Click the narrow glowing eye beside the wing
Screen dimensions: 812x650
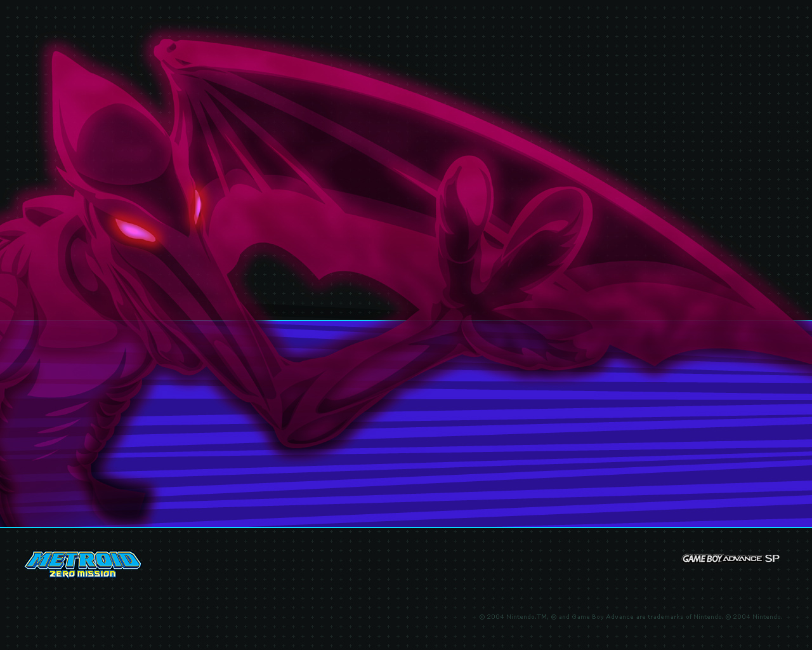(x=197, y=203)
